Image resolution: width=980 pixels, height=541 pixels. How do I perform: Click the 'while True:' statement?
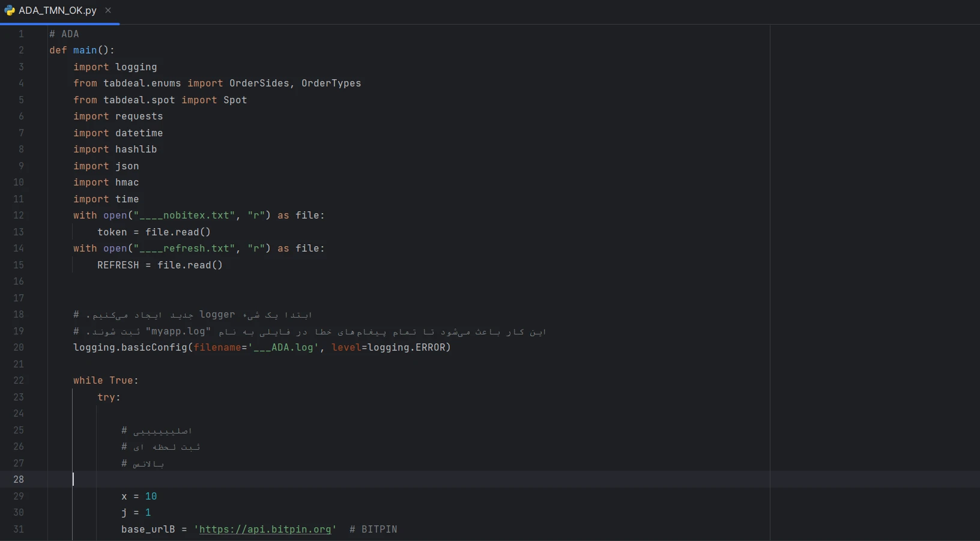106,381
